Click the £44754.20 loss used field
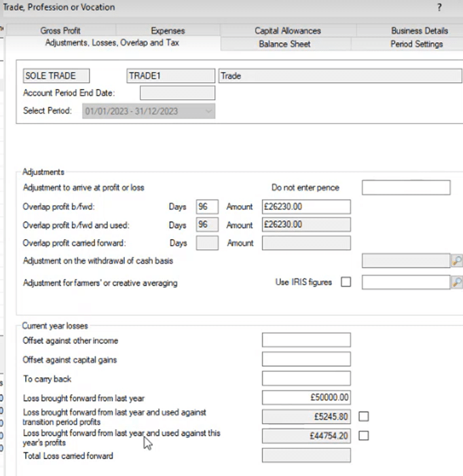463x476 pixels. pyautogui.click(x=306, y=436)
